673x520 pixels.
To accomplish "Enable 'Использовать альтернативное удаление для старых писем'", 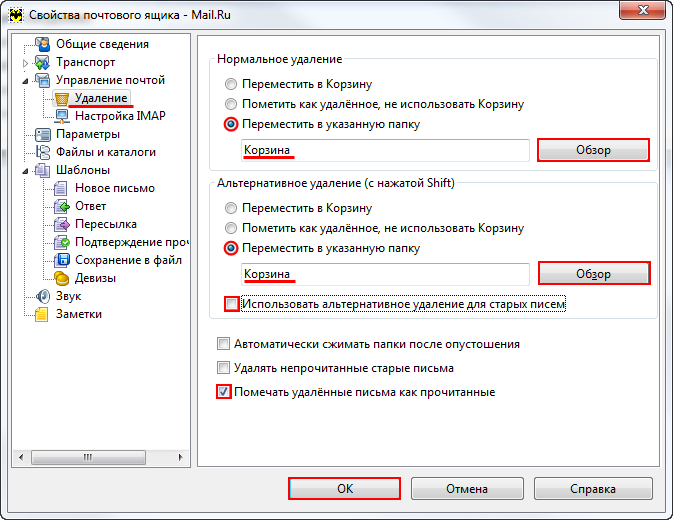I will [232, 304].
